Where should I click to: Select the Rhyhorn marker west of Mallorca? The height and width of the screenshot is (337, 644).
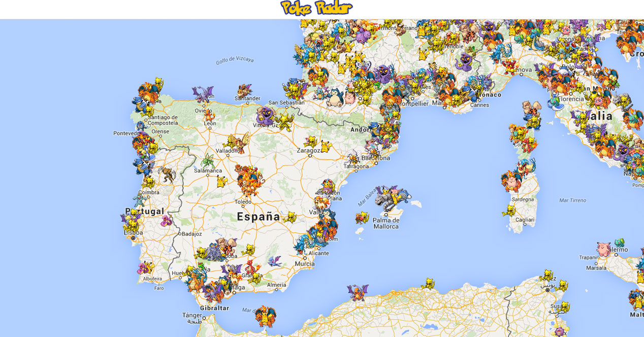click(x=384, y=200)
